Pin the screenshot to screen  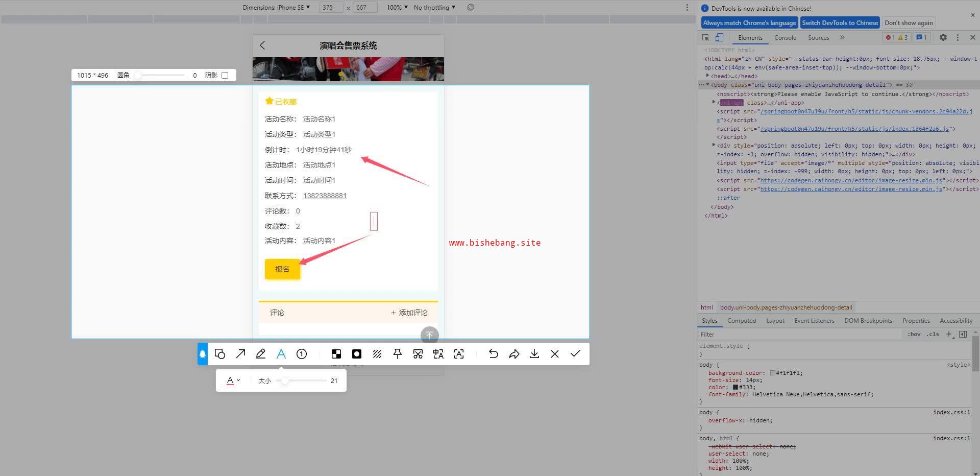[398, 354]
